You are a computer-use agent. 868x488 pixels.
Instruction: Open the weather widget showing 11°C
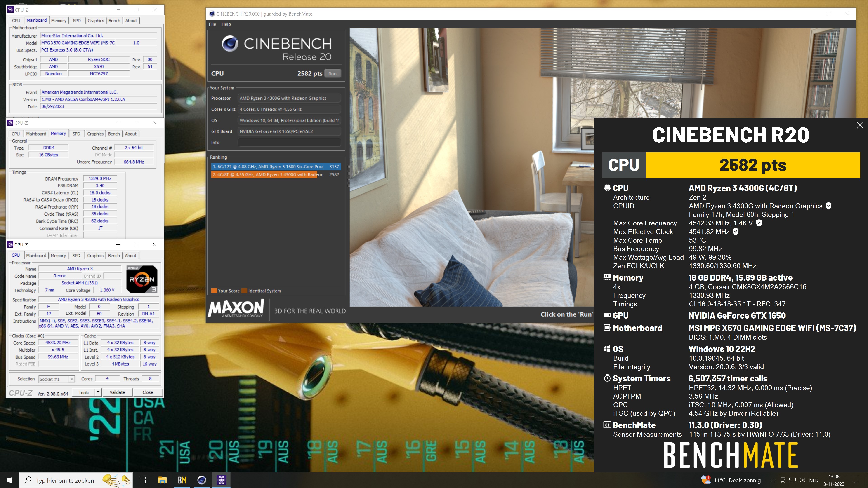(731, 480)
